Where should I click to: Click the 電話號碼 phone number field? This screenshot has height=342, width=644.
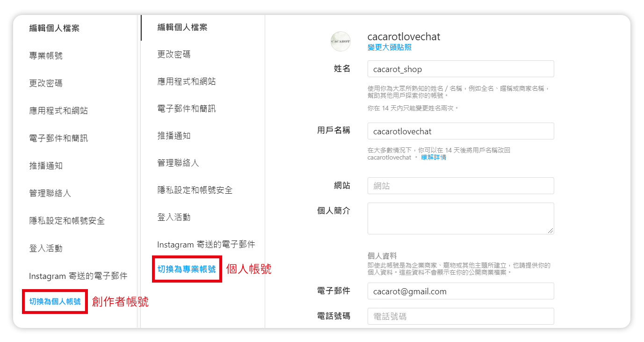[461, 316]
